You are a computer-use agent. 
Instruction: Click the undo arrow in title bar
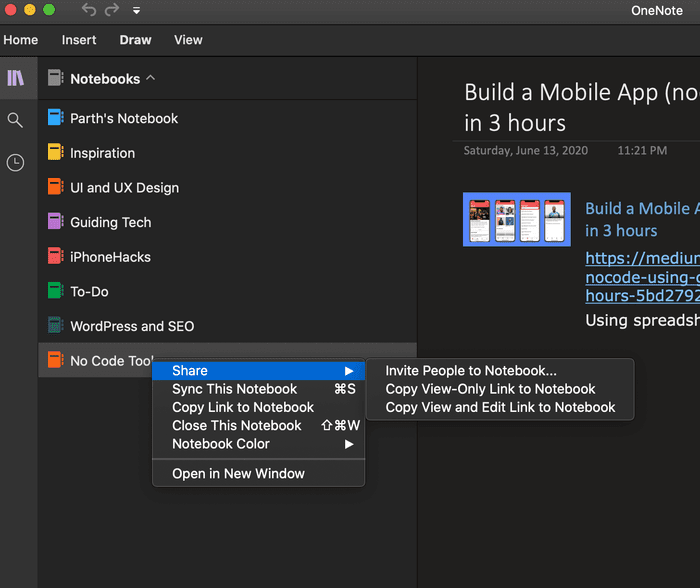89,9
